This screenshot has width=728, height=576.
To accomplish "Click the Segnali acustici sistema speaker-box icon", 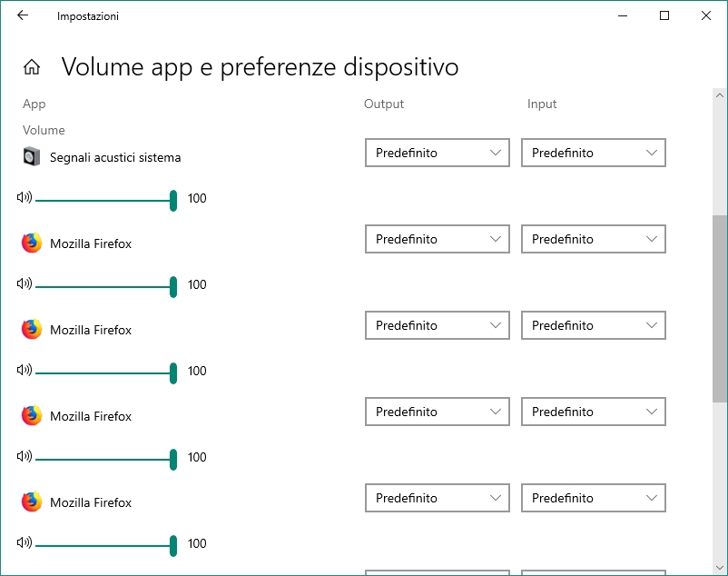I will tap(32, 156).
